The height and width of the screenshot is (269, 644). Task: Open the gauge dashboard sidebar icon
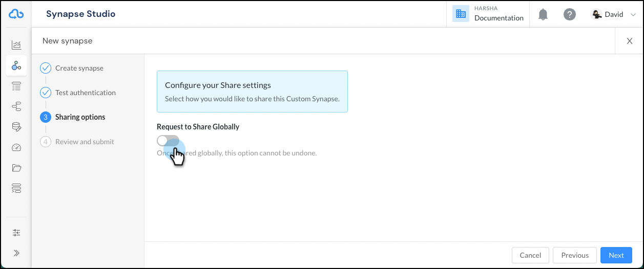(x=16, y=148)
